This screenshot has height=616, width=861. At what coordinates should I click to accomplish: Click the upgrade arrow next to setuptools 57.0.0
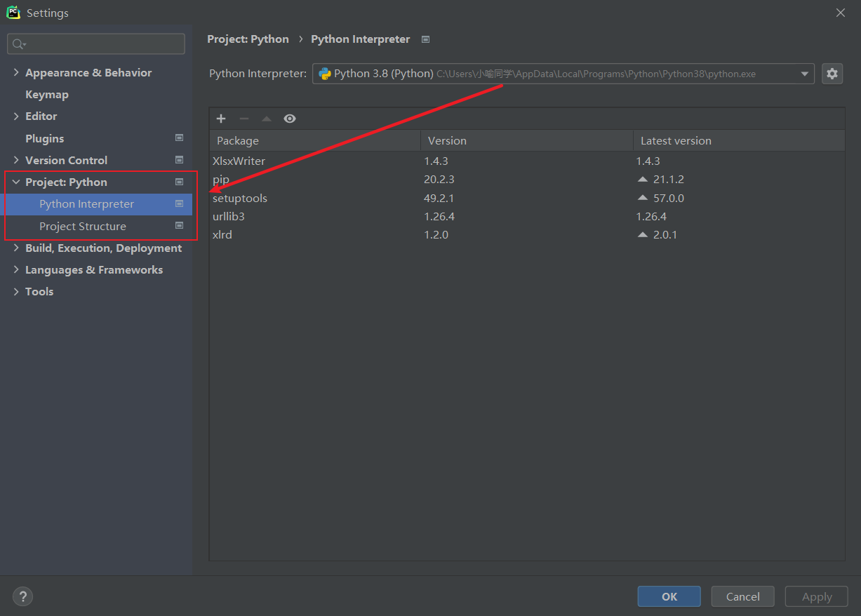pos(643,198)
